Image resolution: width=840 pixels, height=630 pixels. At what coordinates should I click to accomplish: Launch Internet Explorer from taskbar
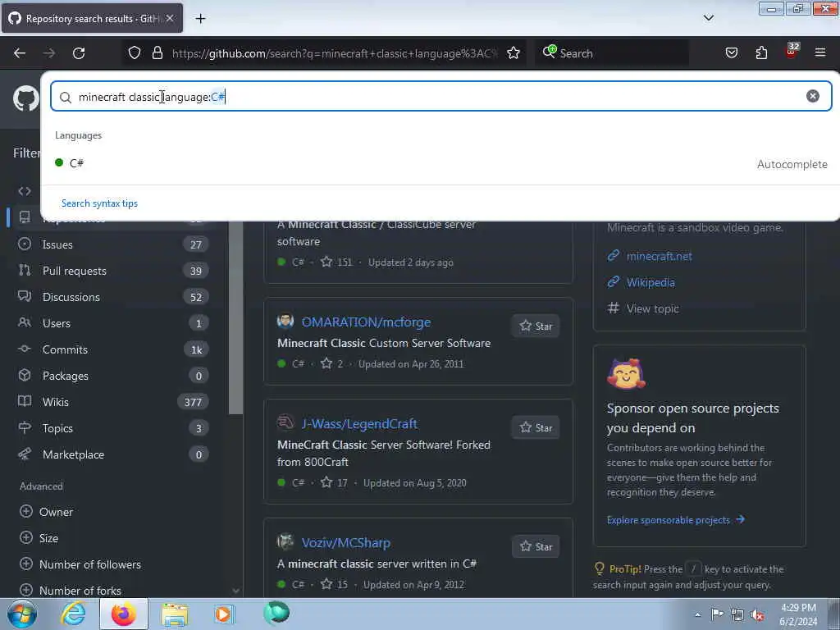73,614
